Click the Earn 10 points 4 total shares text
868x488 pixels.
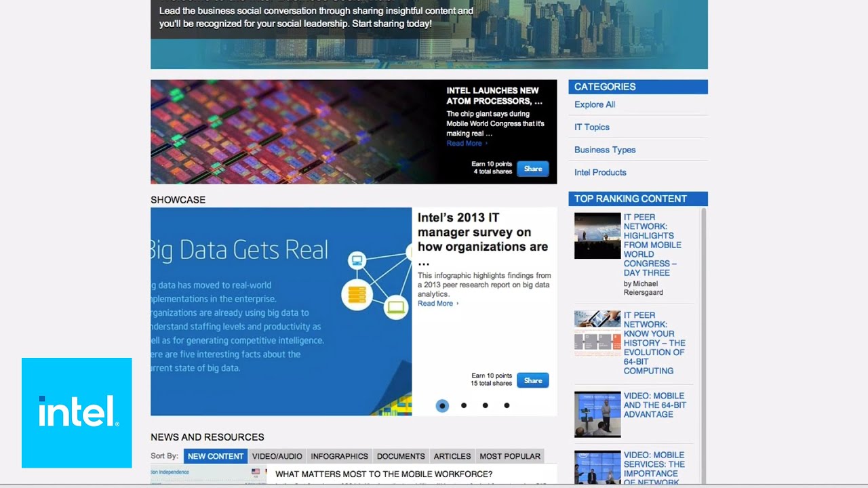point(492,168)
